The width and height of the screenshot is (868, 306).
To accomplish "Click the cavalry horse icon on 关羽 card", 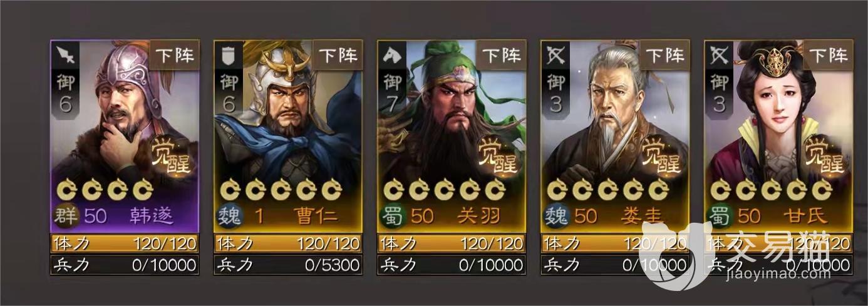I will (392, 55).
